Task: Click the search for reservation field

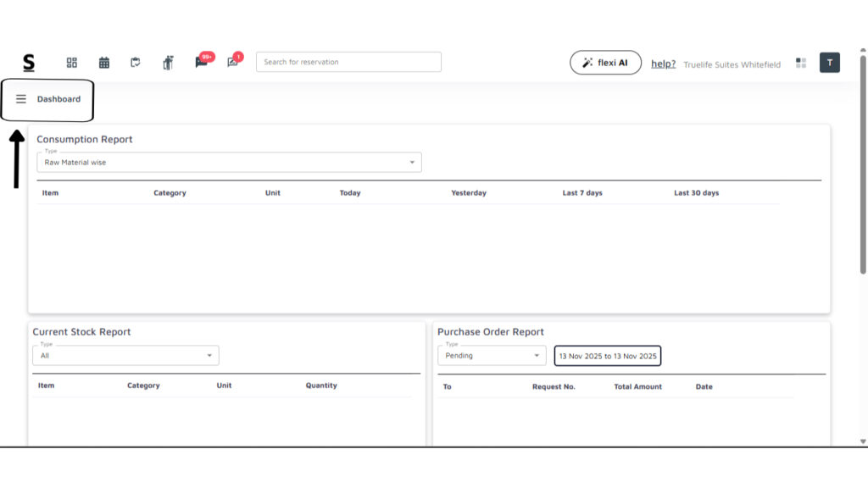Action: [x=348, y=62]
